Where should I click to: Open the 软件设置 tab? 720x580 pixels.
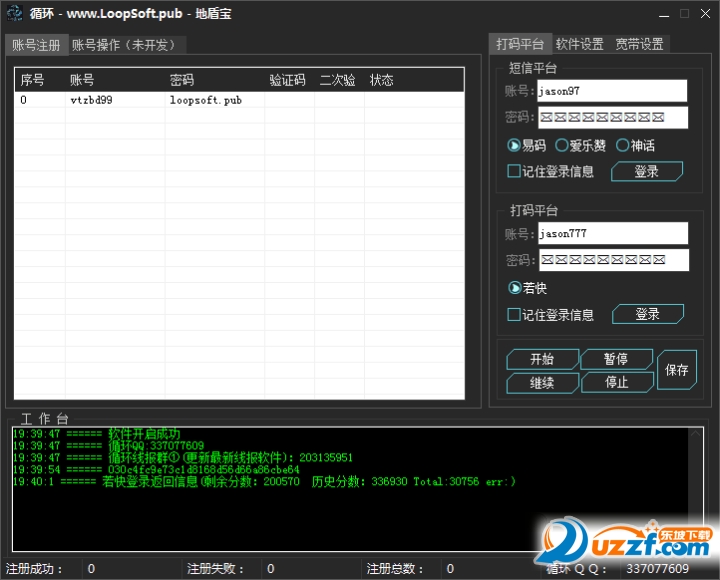point(580,44)
